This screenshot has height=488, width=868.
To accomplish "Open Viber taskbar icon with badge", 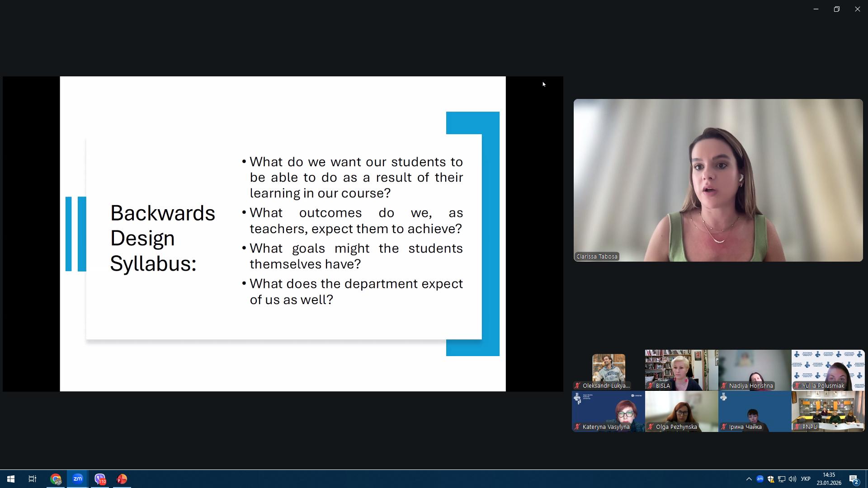I will coord(100,479).
